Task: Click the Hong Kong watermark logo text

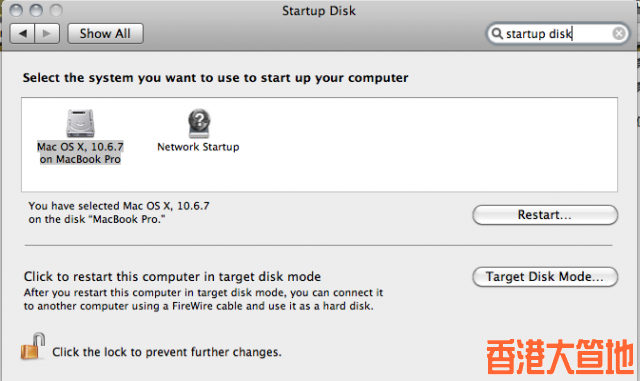Action: pos(560,357)
